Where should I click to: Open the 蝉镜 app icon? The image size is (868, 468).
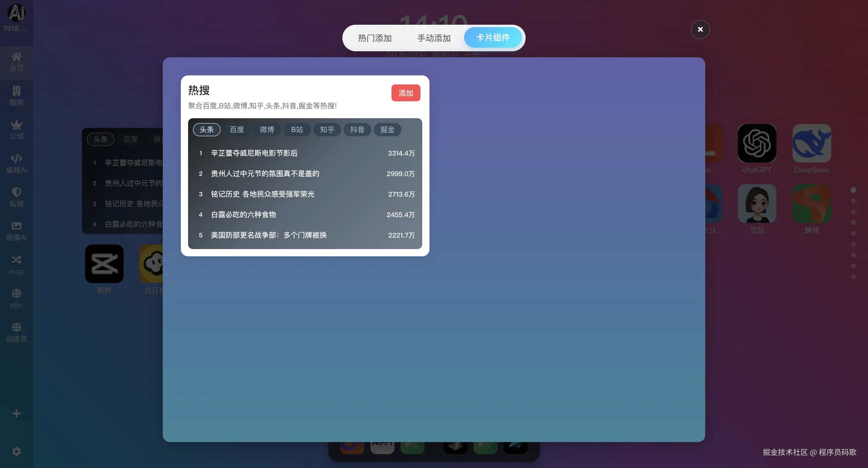812,204
